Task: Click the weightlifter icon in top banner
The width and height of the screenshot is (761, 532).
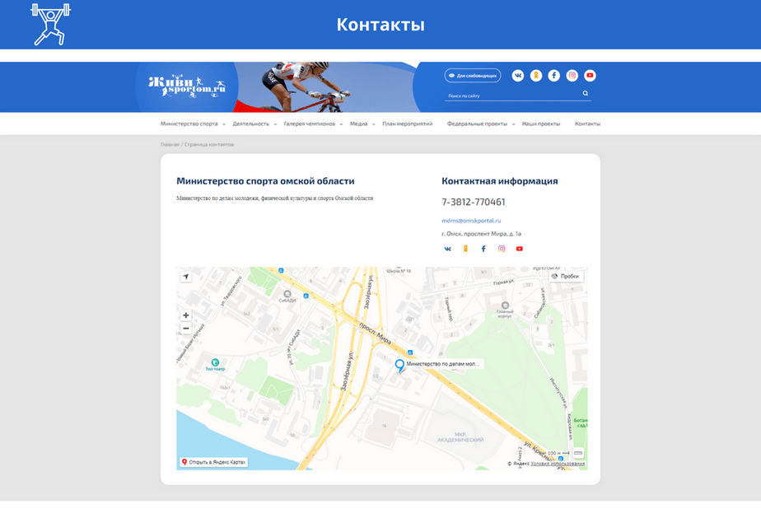Action: click(x=50, y=24)
